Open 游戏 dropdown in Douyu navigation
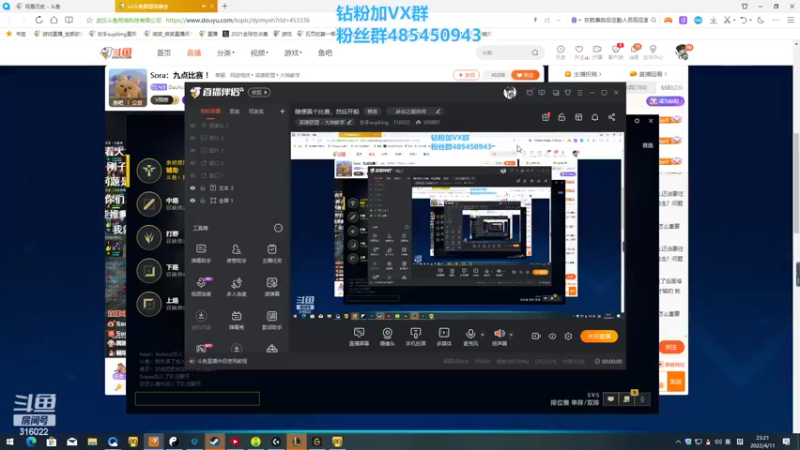The height and width of the screenshot is (450, 800). (x=293, y=53)
